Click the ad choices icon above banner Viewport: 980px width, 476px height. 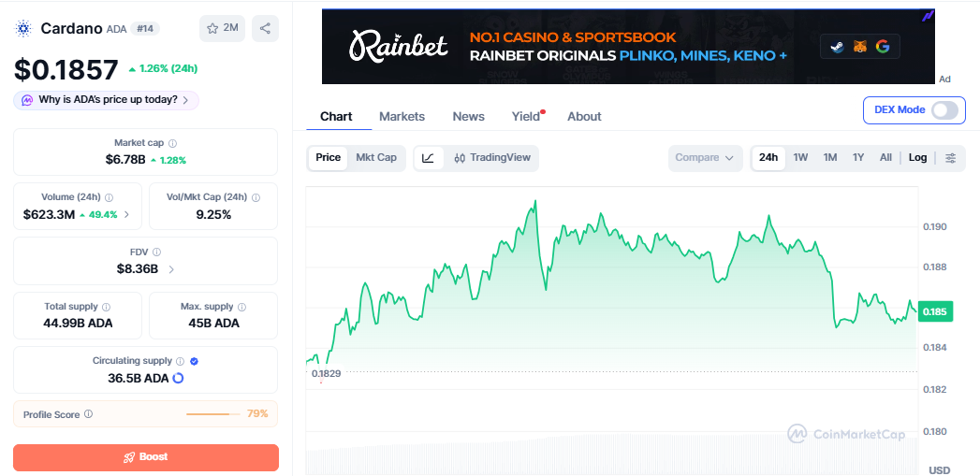(929, 16)
